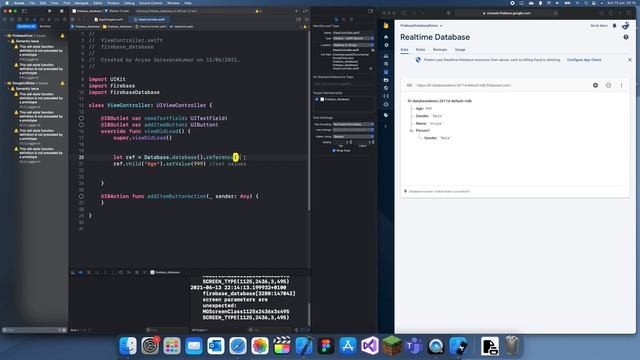Click the link icon beside the database URL
Screen dimensions: 640x360
(x=409, y=85)
